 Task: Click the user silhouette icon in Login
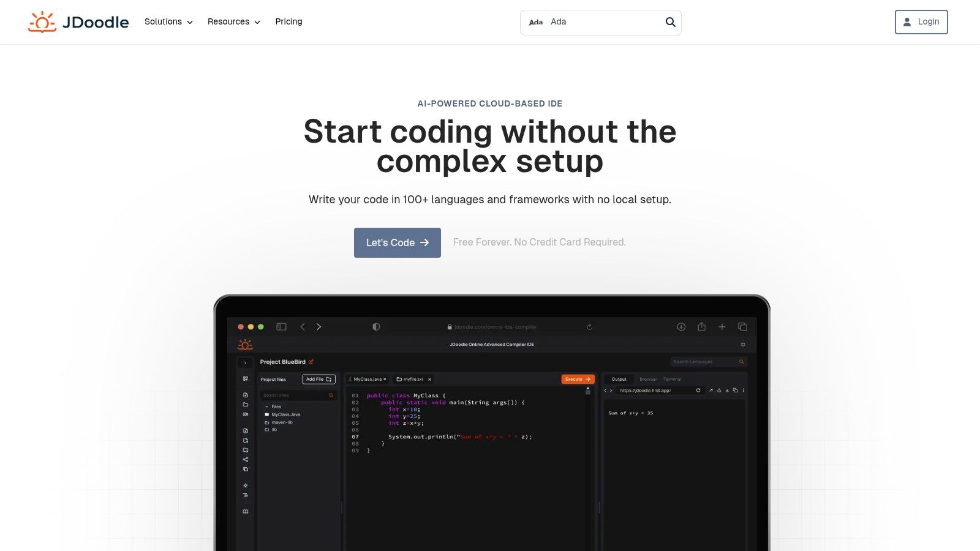click(x=907, y=22)
